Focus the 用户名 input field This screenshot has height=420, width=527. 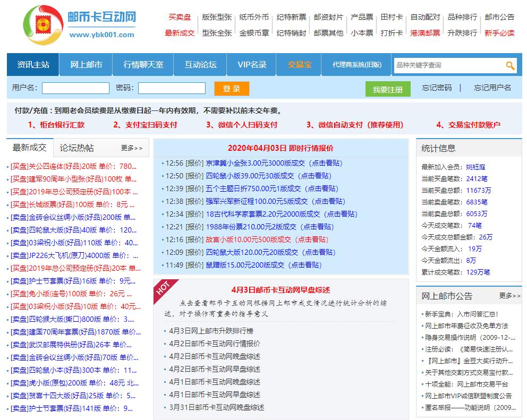75,88
